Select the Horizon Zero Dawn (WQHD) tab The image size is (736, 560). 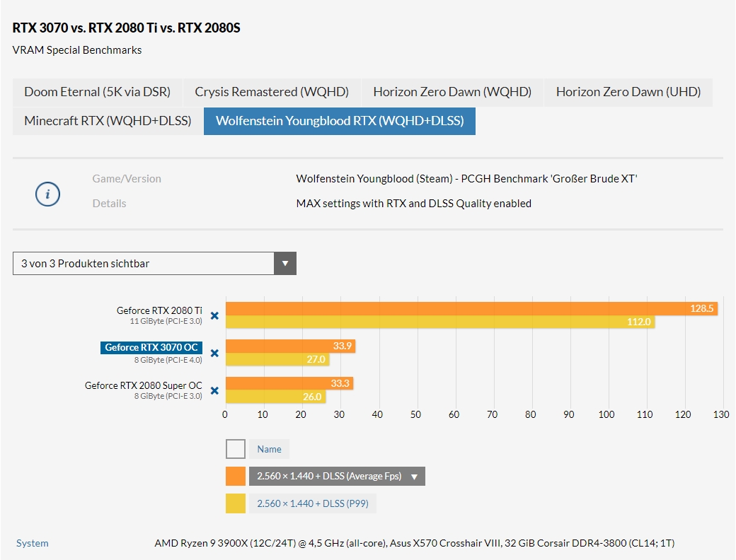pyautogui.click(x=452, y=92)
